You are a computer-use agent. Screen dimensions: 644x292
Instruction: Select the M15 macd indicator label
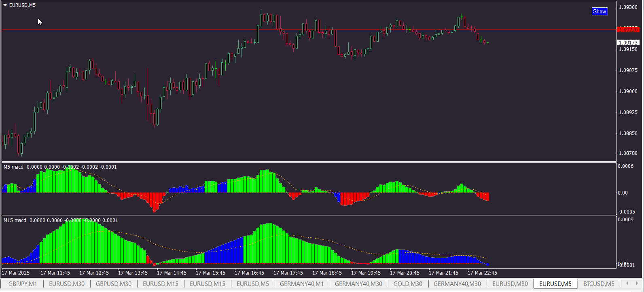[15, 220]
